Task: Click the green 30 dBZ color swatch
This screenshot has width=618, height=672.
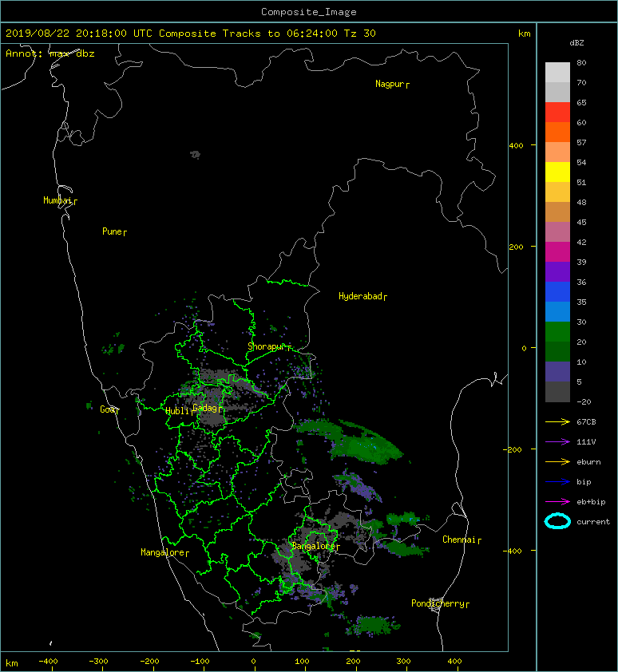Action: tap(557, 331)
